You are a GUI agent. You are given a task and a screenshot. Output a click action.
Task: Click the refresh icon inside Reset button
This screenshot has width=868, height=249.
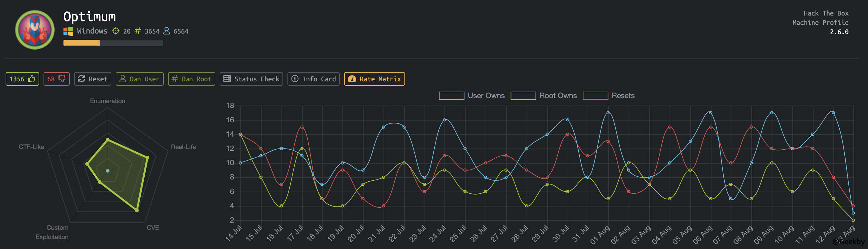(x=82, y=79)
